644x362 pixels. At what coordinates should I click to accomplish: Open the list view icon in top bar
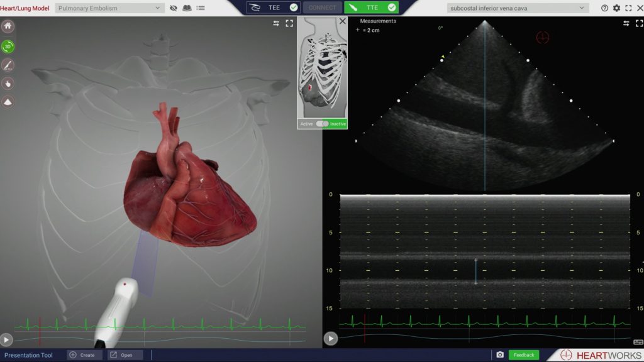(x=200, y=8)
